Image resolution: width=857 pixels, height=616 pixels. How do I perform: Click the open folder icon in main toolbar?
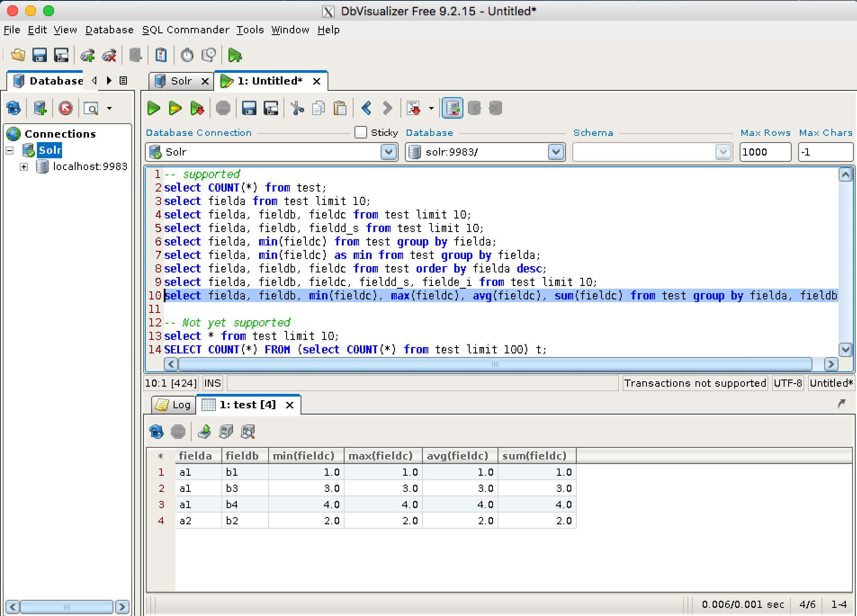pyautogui.click(x=18, y=55)
